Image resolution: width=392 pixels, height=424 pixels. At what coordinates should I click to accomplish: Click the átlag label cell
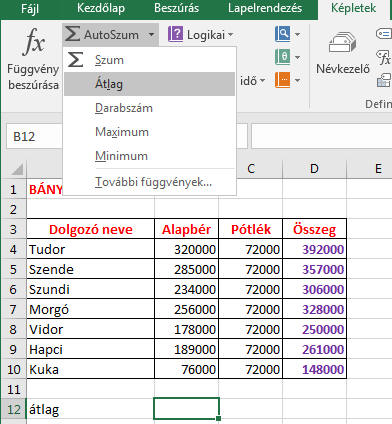point(90,409)
